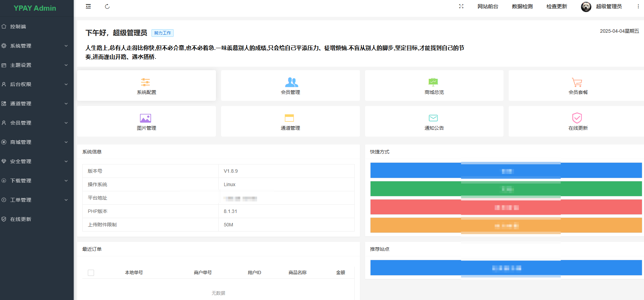Click the 安全管理 diamond icon
Image resolution: width=644 pixels, height=300 pixels.
[x=4, y=161]
